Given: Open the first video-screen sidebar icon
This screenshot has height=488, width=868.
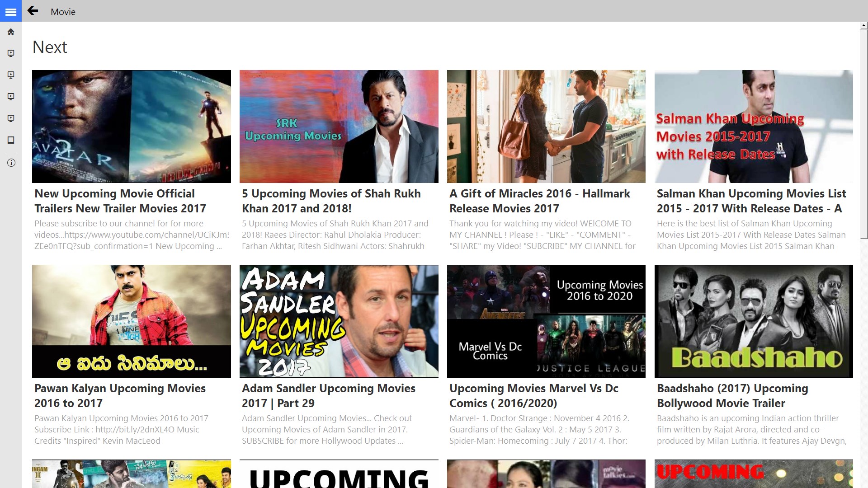Looking at the screenshot, I should [x=11, y=53].
